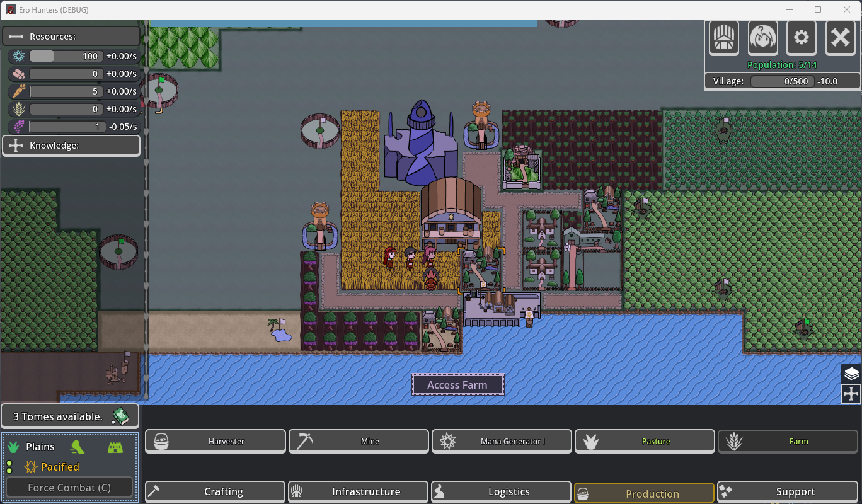Image resolution: width=862 pixels, height=504 pixels.
Task: Click the Force Combat (C) button
Action: coord(69,488)
